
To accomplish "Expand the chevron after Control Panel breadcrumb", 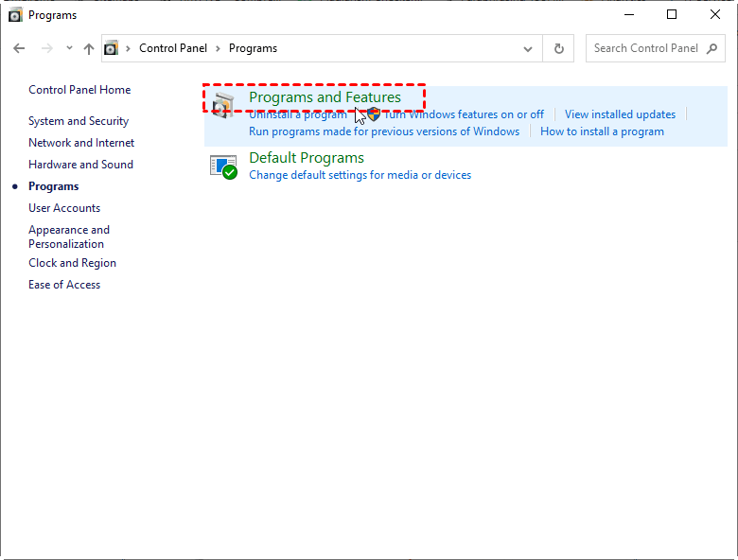I will (x=218, y=48).
